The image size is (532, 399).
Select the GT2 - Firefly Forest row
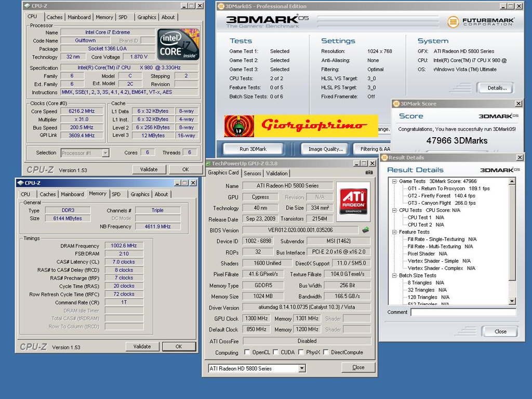point(442,196)
